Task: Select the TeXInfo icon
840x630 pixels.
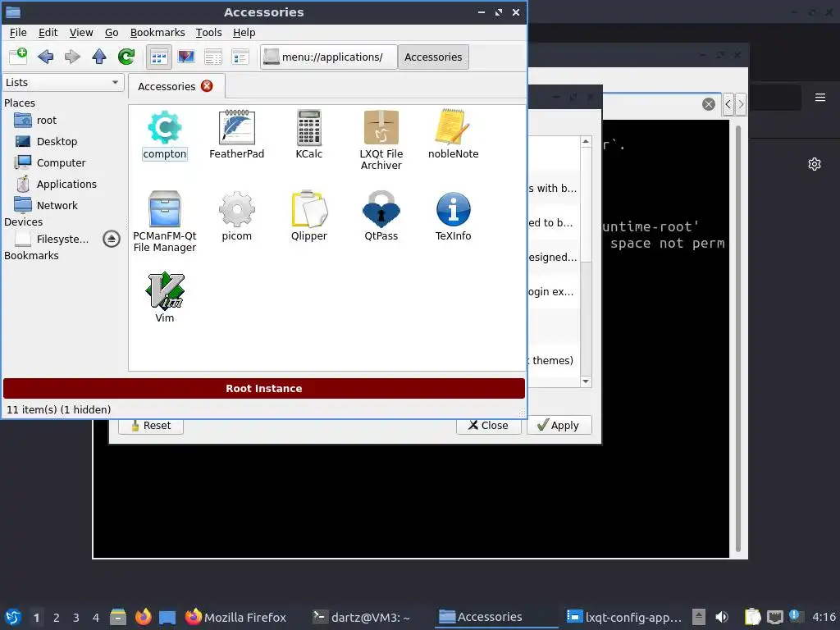Action: (453, 217)
